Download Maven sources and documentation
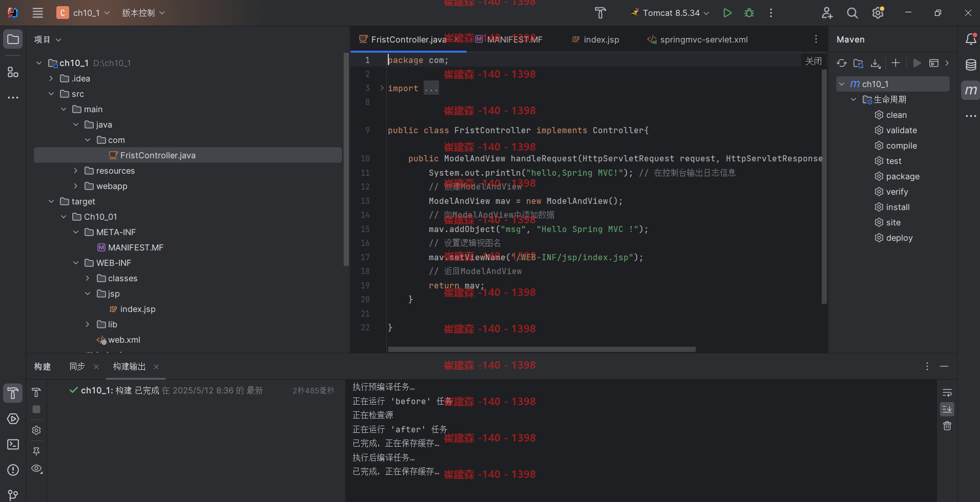Screen dimensions: 980x502 [x=875, y=63]
